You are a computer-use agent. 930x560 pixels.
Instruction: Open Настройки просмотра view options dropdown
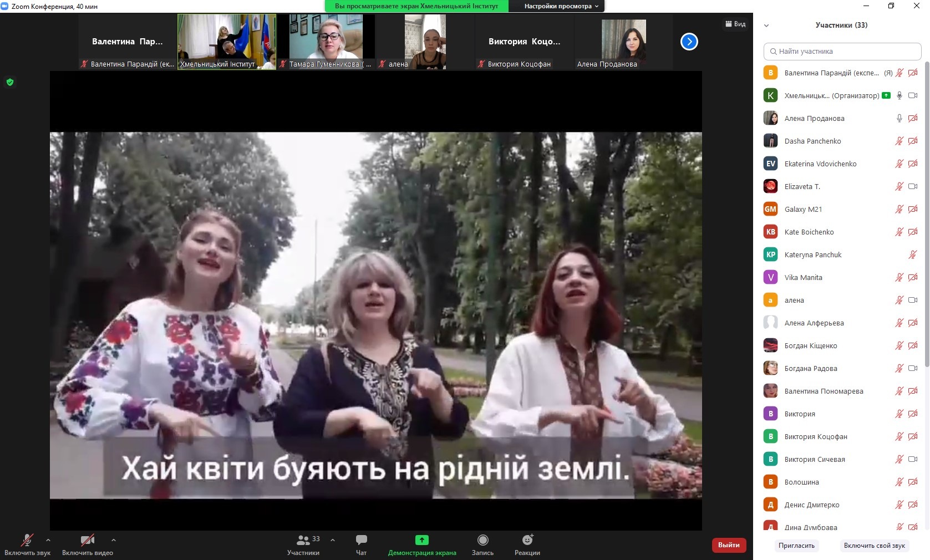tap(561, 6)
